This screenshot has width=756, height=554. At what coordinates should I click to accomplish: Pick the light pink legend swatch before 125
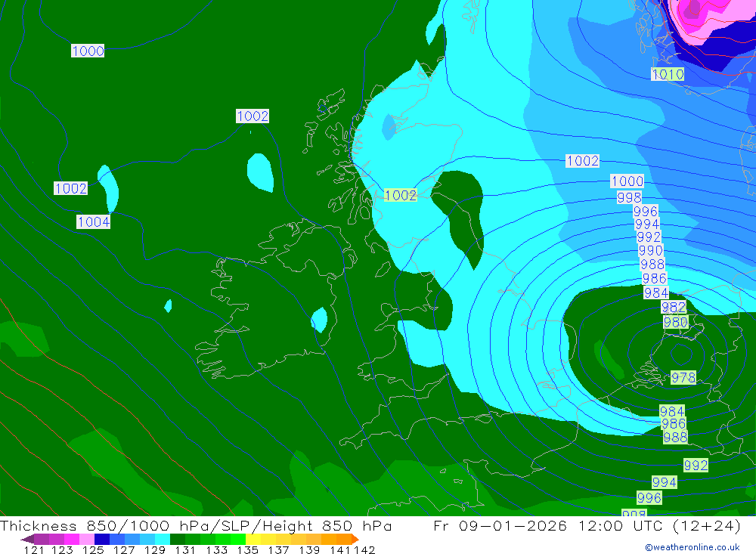[x=87, y=539]
